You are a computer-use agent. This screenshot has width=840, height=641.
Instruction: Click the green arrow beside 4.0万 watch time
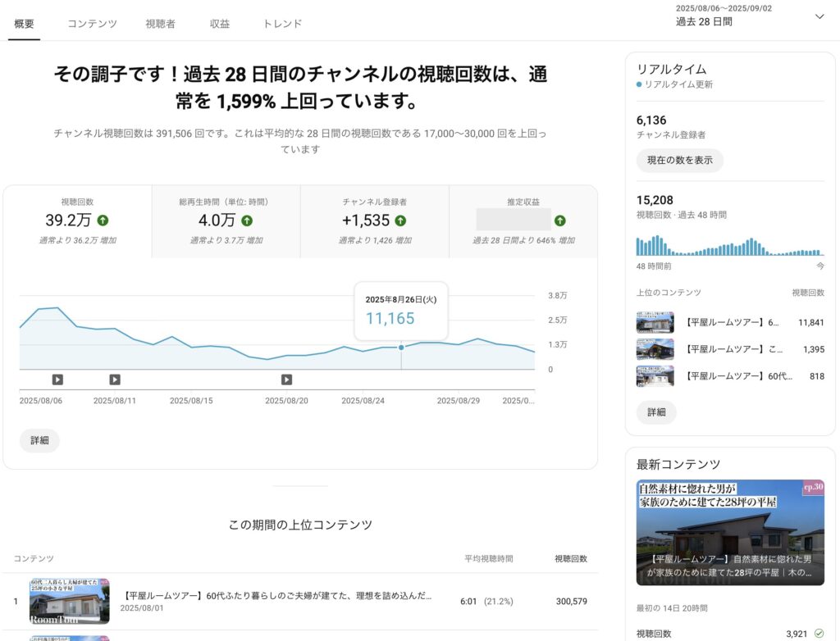[247, 220]
